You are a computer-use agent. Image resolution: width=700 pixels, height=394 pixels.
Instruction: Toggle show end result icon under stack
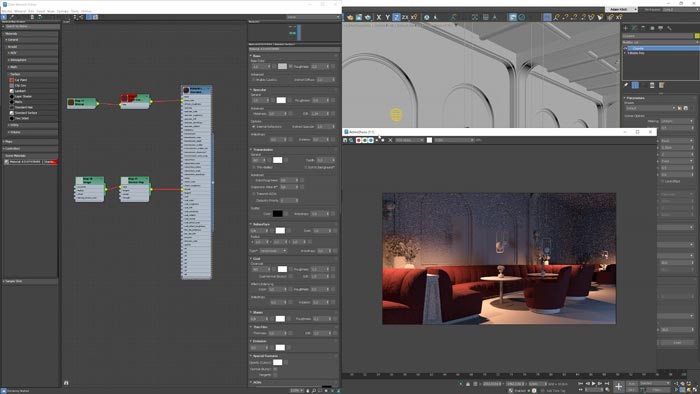pos(635,85)
